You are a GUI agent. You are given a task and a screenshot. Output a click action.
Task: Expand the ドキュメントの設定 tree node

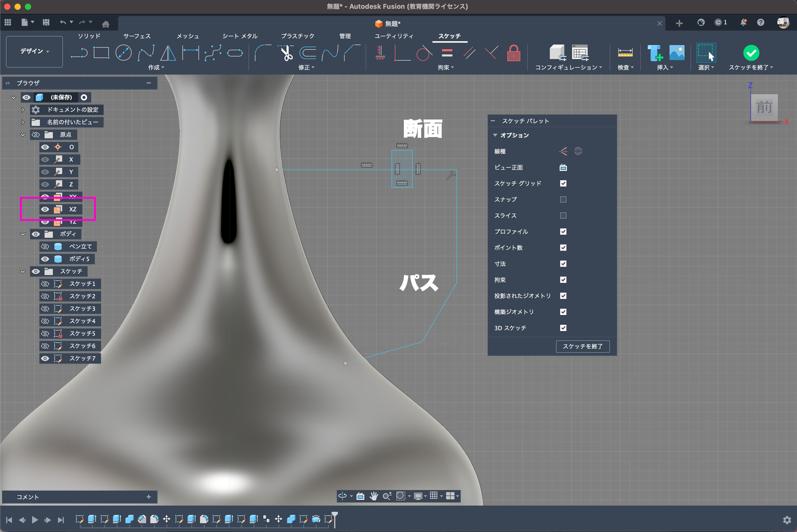coord(23,110)
